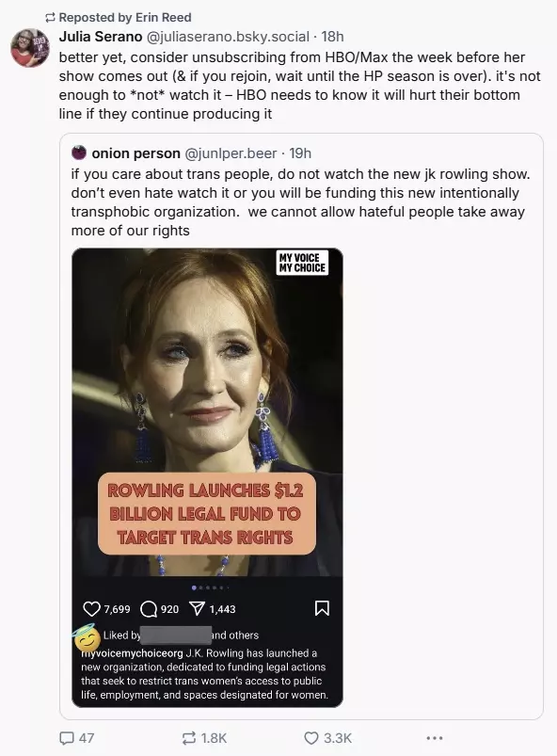The width and height of the screenshot is (557, 756).
Task: Open the @junlper.beer handle
Action: (231, 153)
